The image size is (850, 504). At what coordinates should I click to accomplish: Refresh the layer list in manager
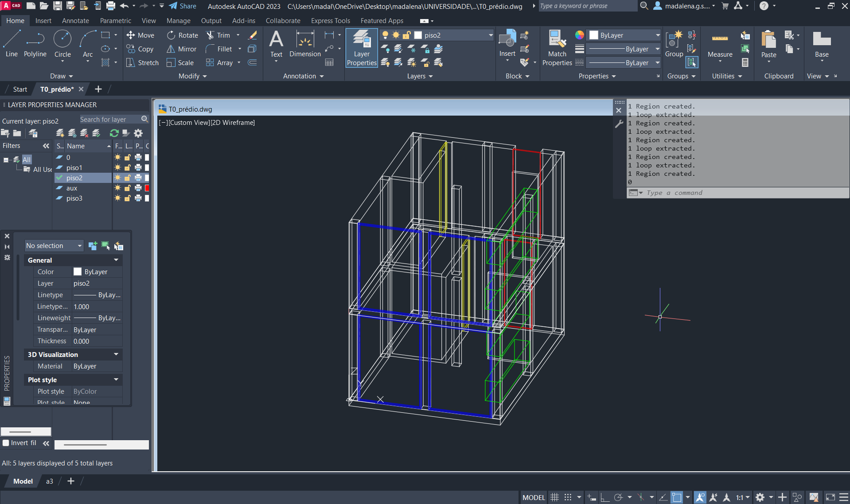click(x=114, y=133)
